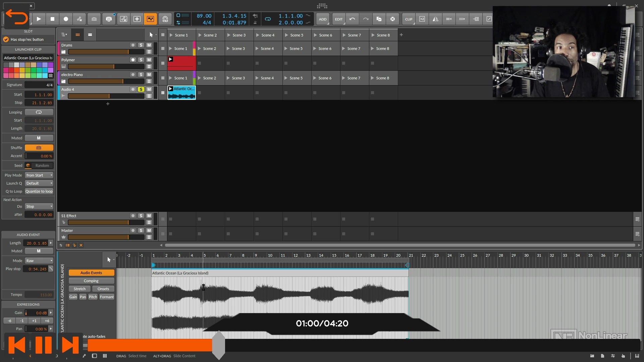Click the CLIP mode button

click(408, 19)
